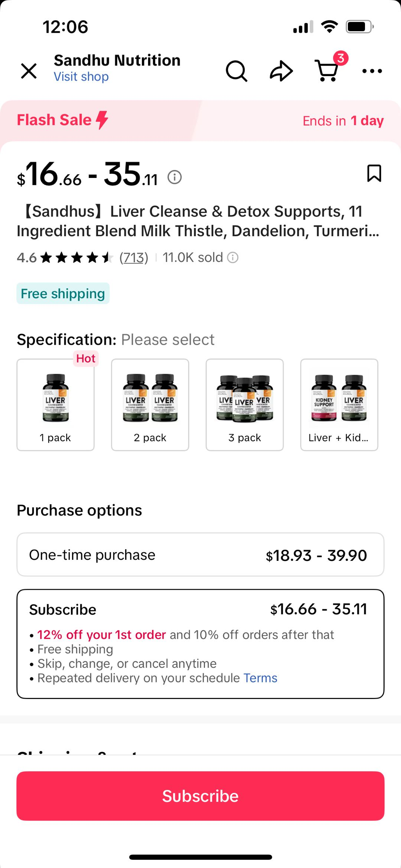Visit the Sandhu Nutrition shop
The height and width of the screenshot is (868, 401).
coord(81,77)
